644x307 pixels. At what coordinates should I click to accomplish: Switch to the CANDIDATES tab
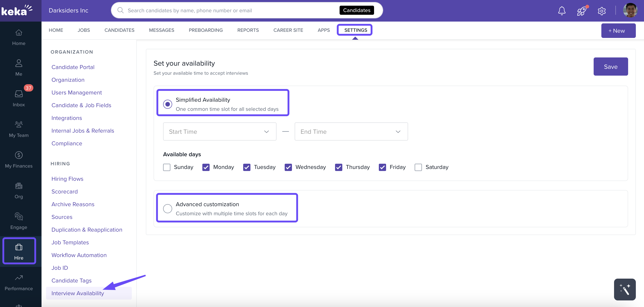coord(119,30)
